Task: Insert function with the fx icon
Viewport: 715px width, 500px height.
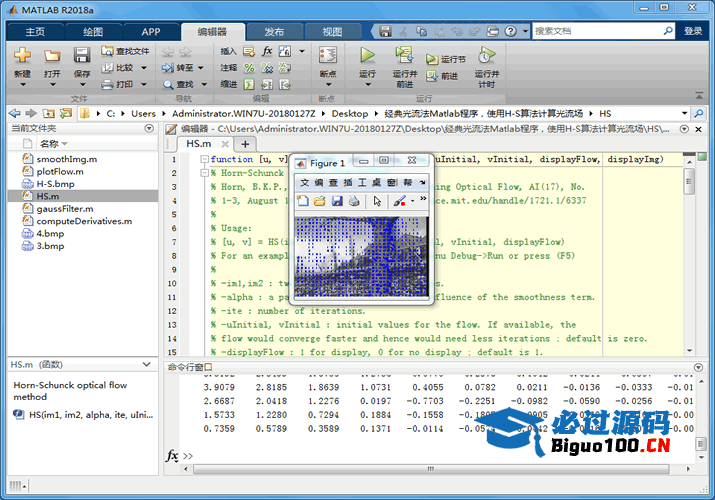Action: point(267,51)
